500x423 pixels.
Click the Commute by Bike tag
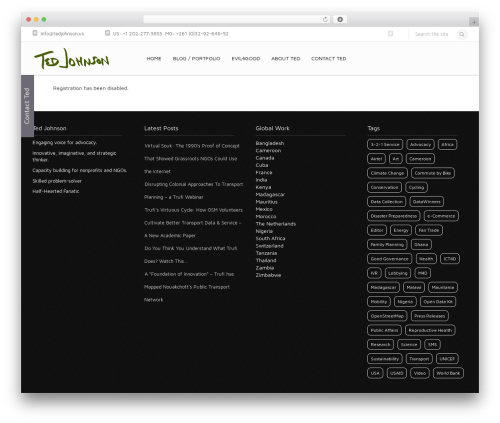coord(433,173)
